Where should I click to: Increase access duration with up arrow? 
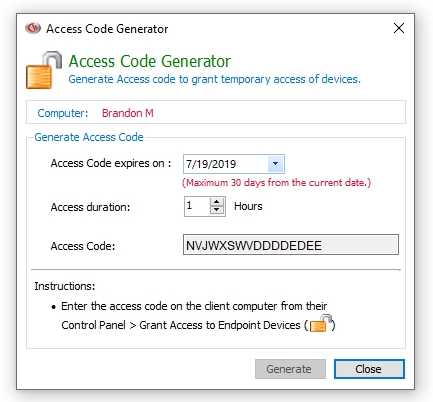(217, 202)
